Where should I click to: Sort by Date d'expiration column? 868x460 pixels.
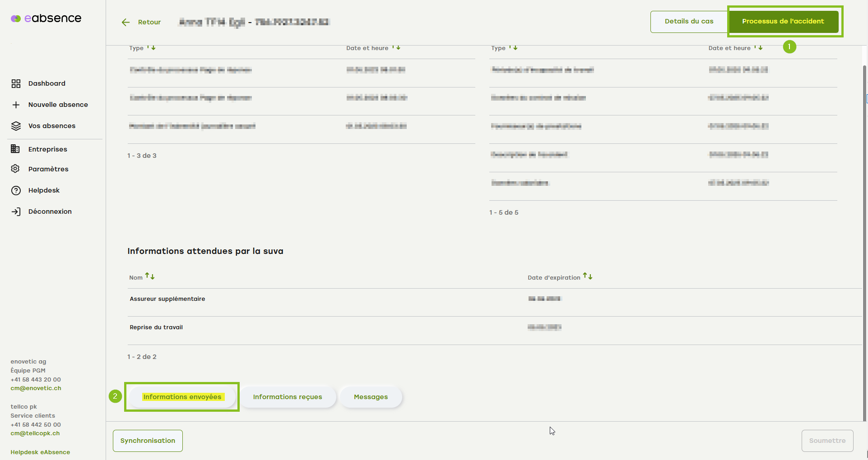(x=587, y=276)
